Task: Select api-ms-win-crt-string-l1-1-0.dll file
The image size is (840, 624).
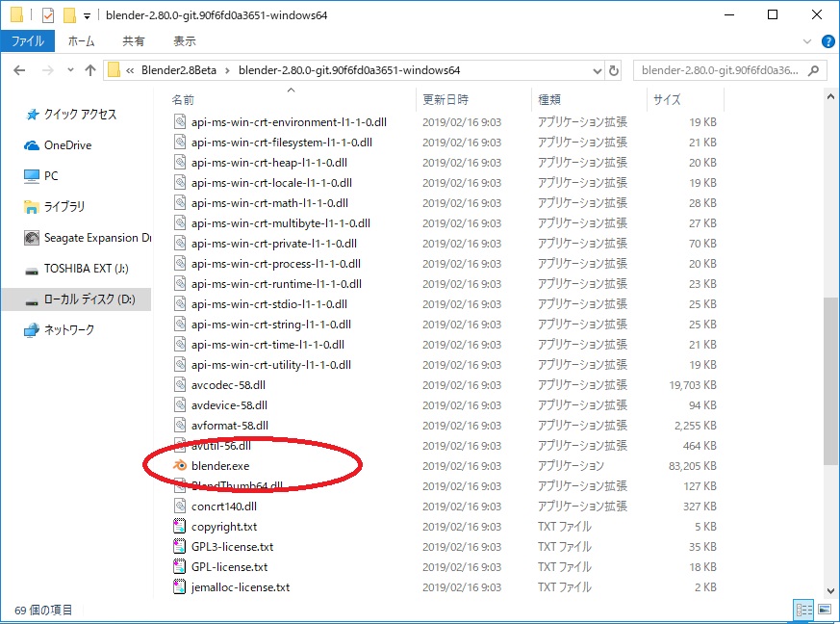Action: click(271, 325)
